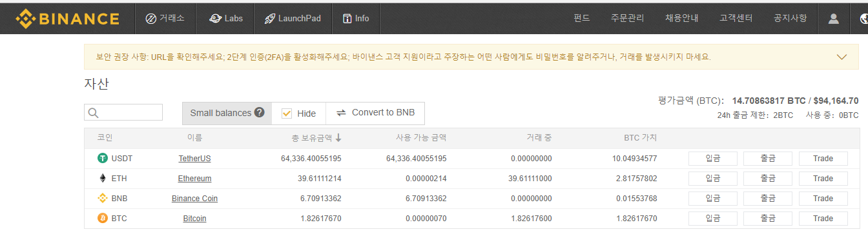Click the Info menu icon

[x=347, y=19]
